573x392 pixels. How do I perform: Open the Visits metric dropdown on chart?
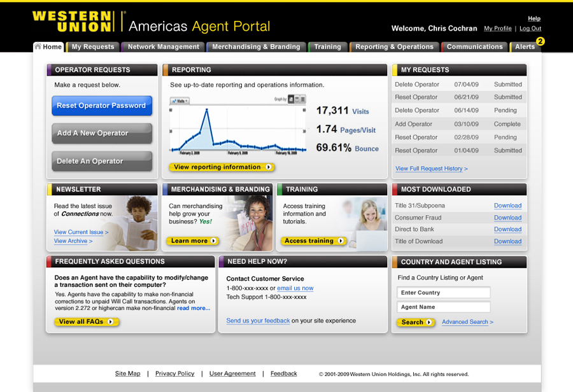[x=180, y=101]
